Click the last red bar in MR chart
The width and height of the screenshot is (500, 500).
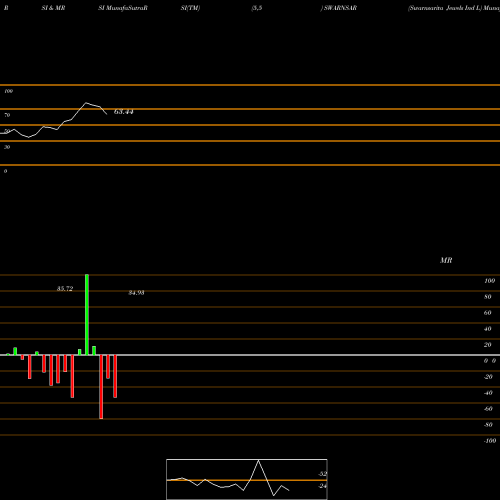(115, 376)
